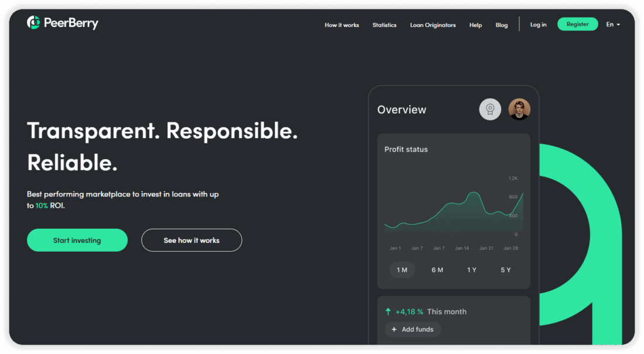This screenshot has height=354, width=644.
Task: Open the user profile avatar photo
Action: 519,109
